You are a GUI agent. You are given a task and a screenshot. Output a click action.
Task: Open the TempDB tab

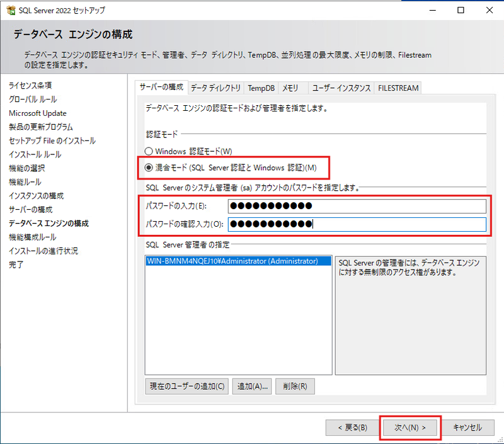pos(261,88)
